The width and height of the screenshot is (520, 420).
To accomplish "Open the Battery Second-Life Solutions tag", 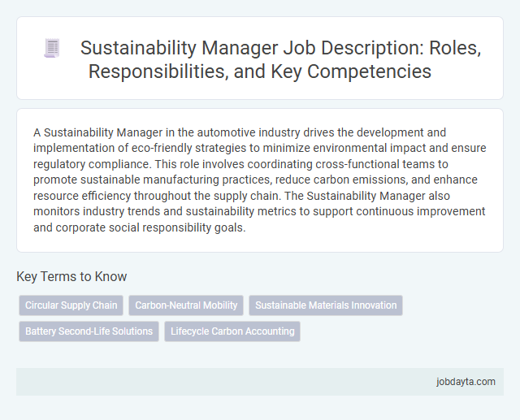I will click(89, 331).
